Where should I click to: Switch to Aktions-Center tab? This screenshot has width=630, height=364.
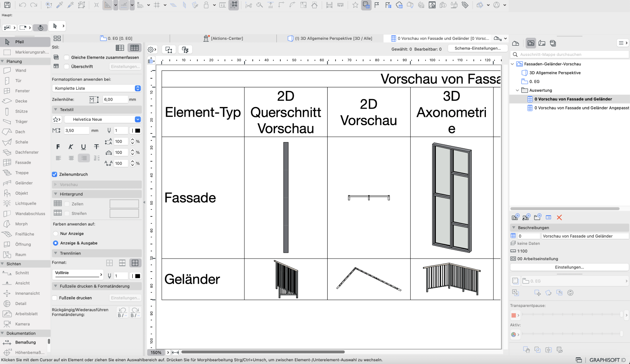click(223, 38)
